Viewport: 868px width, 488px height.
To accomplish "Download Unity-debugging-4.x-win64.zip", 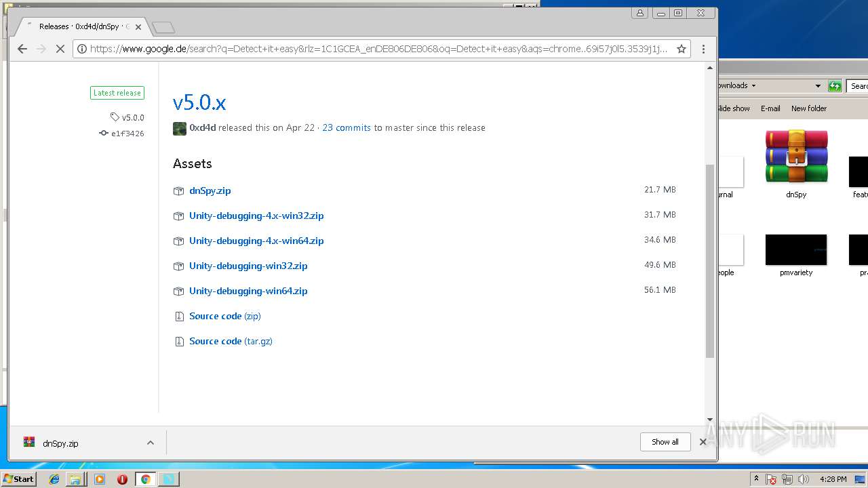I will pyautogui.click(x=256, y=241).
